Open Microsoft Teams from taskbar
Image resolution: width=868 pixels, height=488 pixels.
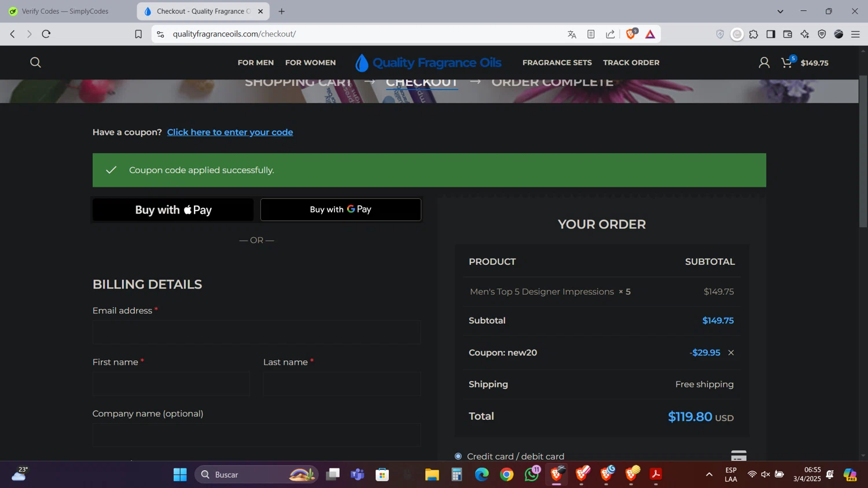pyautogui.click(x=358, y=475)
